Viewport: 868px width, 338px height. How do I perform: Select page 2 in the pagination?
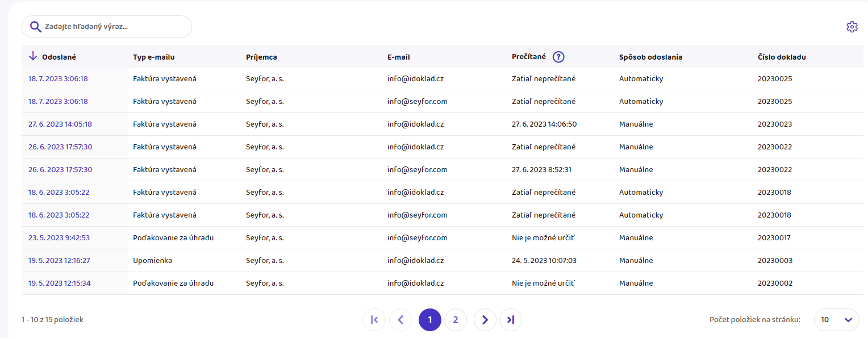456,320
